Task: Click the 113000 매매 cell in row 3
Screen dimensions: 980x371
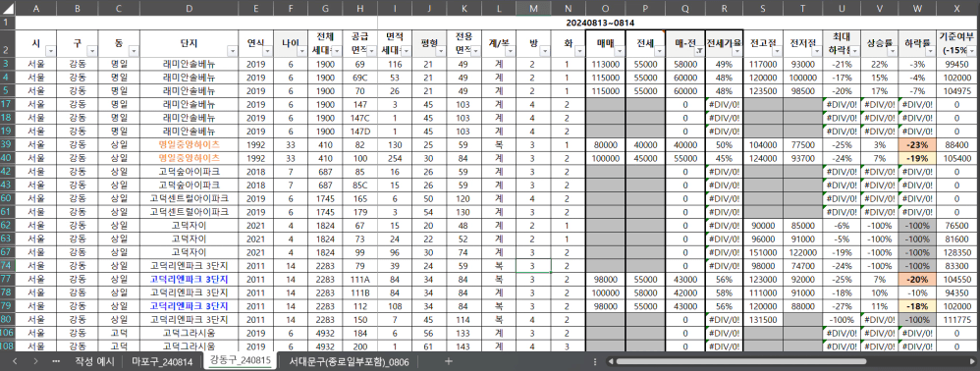Action: pyautogui.click(x=606, y=64)
